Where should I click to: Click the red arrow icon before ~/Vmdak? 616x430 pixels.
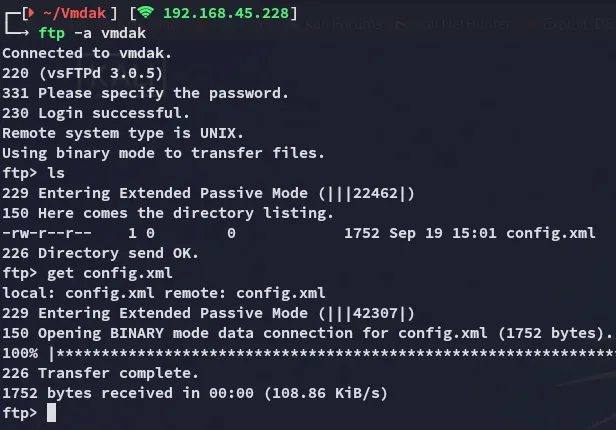31,13
